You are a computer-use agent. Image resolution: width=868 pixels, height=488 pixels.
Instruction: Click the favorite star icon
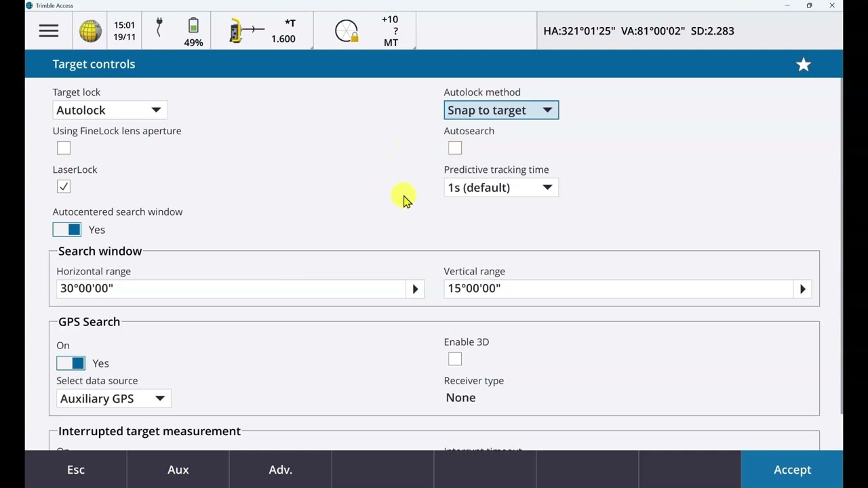804,64
